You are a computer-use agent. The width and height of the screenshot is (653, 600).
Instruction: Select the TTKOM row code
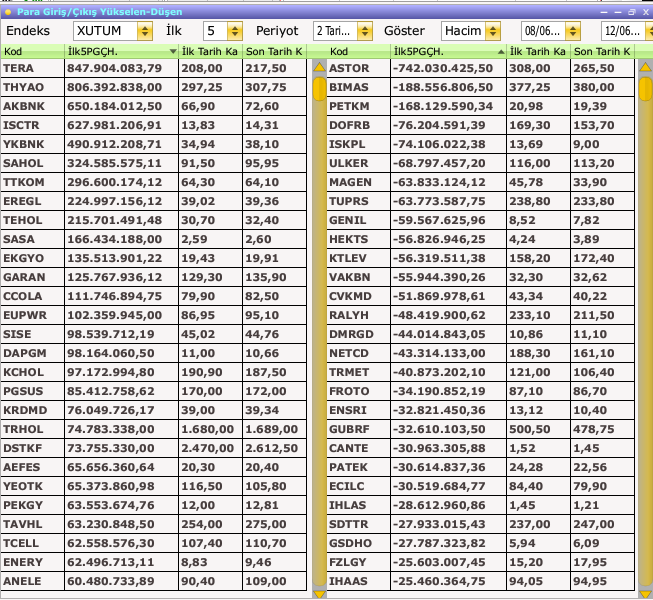(x=23, y=182)
